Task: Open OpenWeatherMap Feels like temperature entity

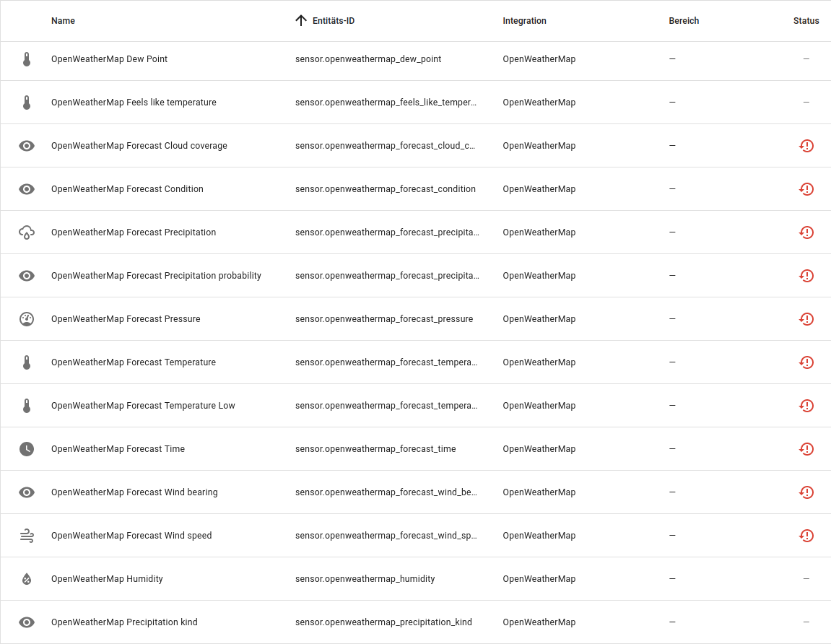Action: (134, 103)
